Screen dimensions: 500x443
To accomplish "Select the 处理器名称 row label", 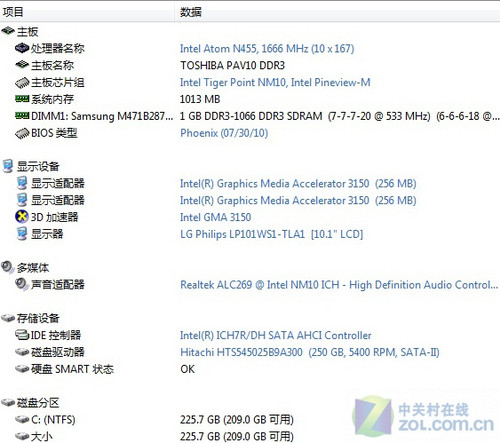I will [x=57, y=49].
